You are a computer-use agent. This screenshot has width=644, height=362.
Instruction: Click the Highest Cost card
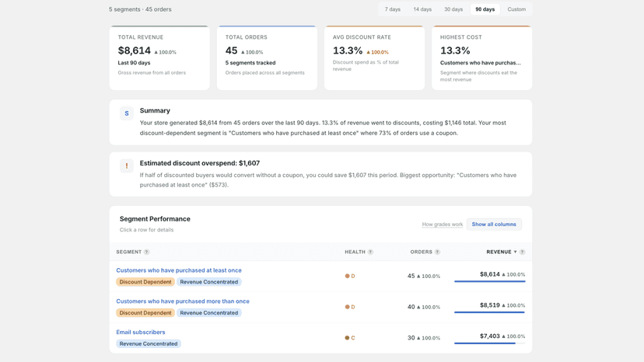(x=481, y=57)
